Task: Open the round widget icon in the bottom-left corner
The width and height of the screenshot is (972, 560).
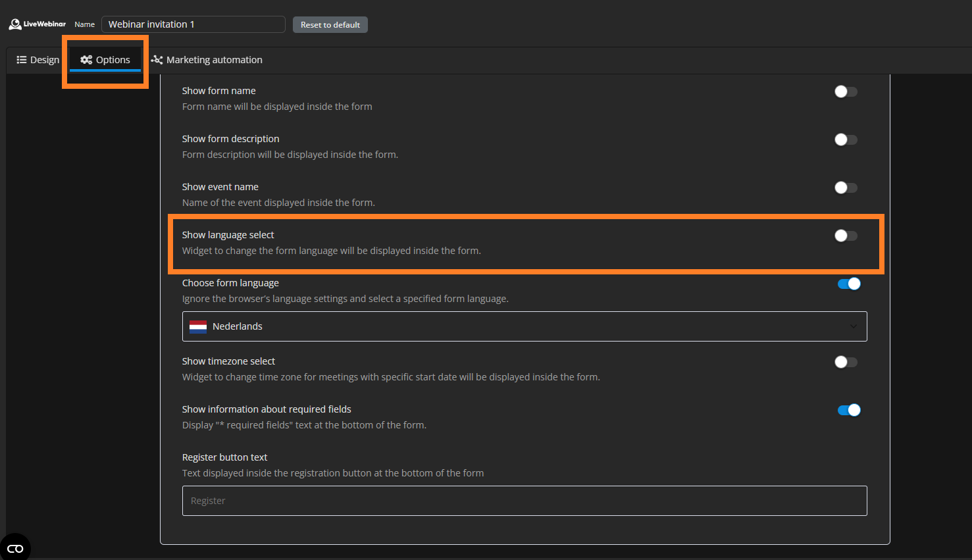Action: tap(15, 547)
